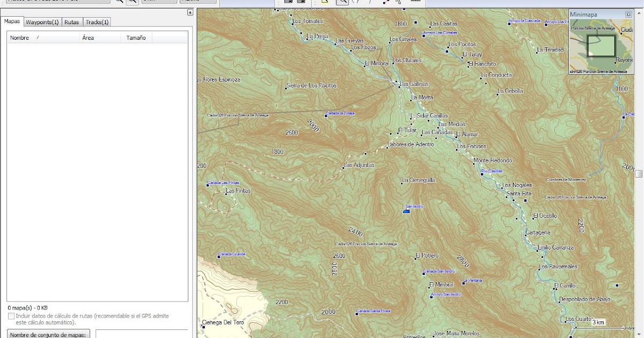The image size is (644, 338).
Task: Click the Los Nogales map label
Action: [x=517, y=185]
